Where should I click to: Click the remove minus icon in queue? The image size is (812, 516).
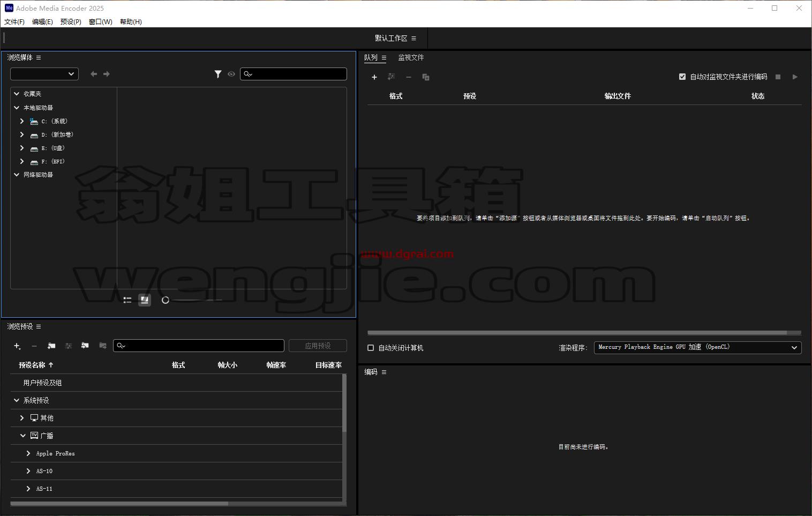409,77
